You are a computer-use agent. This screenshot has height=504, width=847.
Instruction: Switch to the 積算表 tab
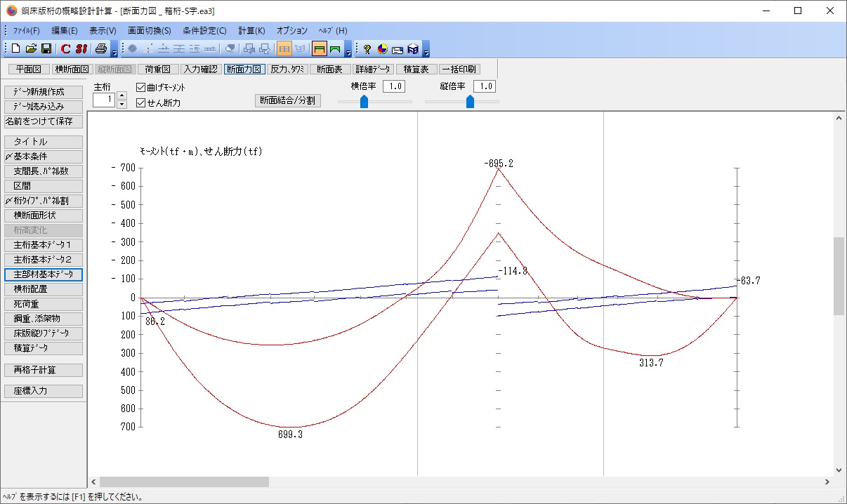point(416,69)
